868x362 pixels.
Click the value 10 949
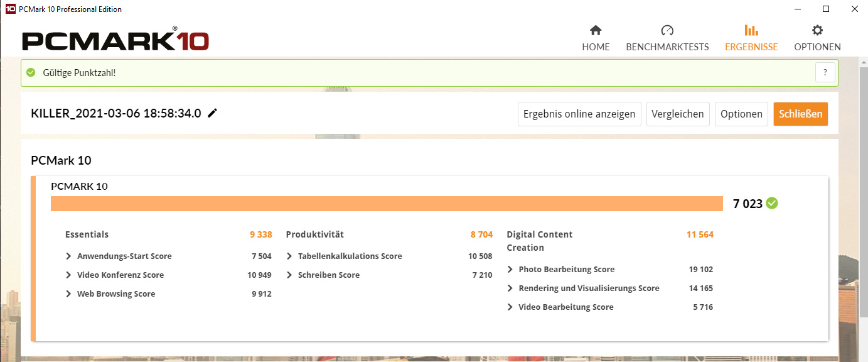point(259,275)
